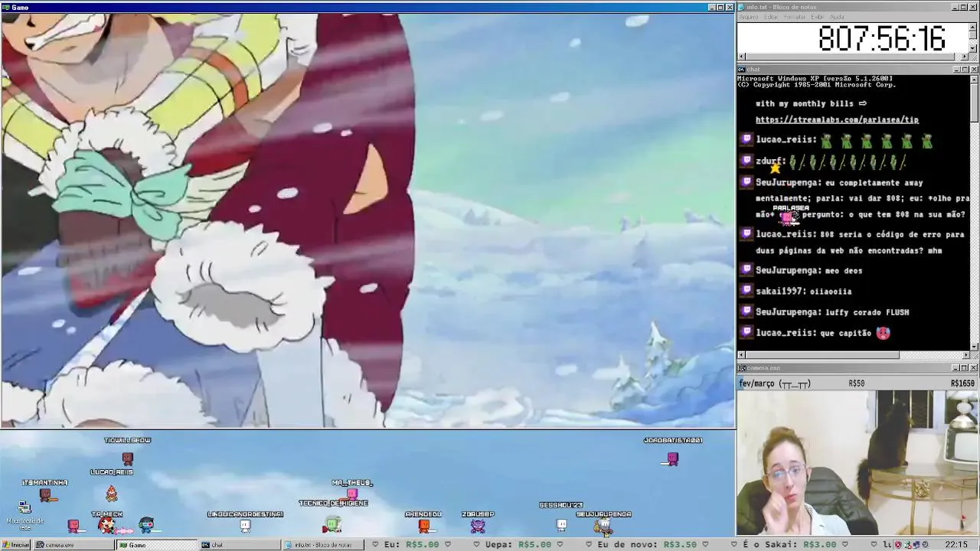Click the Twitch badge next to 'meo deos'
980x551 pixels.
pos(746,270)
